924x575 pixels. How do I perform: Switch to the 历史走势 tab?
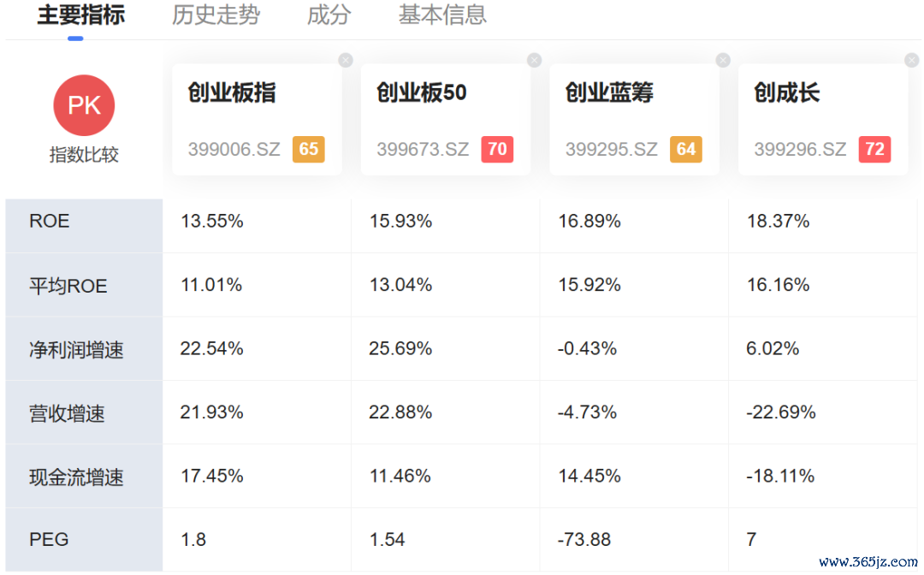pyautogui.click(x=216, y=15)
